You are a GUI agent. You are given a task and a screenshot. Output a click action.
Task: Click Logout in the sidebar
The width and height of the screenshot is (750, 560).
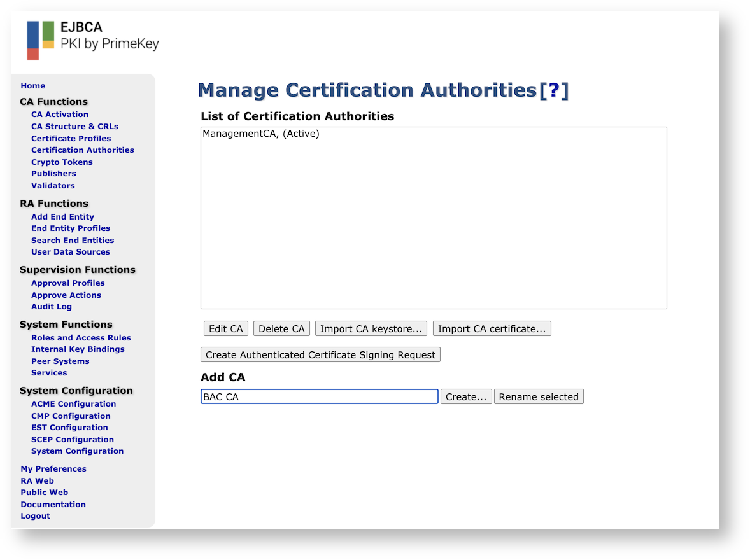point(35,516)
